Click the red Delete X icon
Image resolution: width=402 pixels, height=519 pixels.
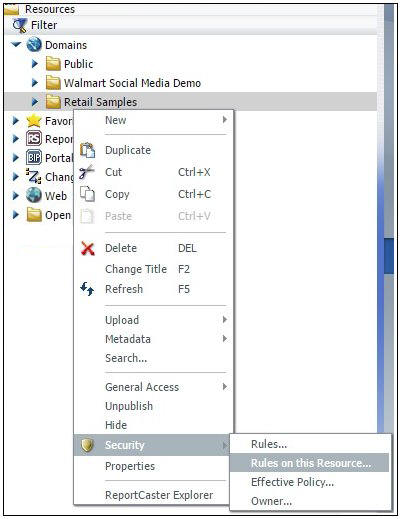[88, 248]
